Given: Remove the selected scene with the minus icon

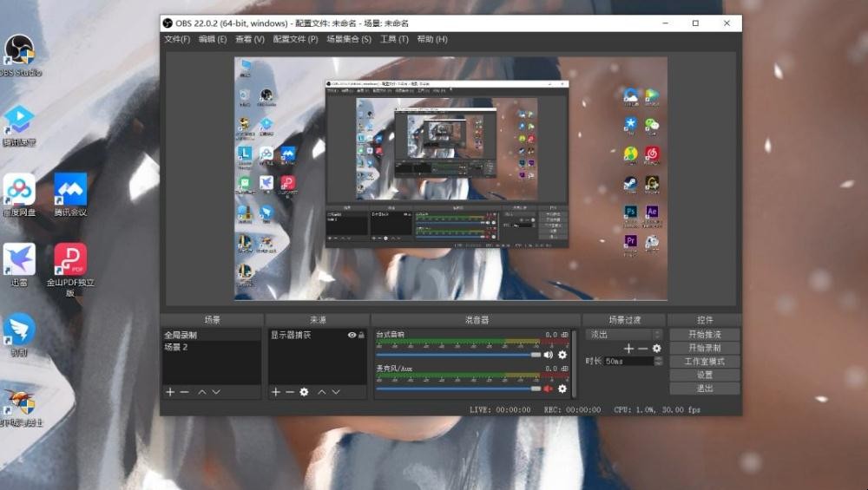Looking at the screenshot, I should 184,392.
